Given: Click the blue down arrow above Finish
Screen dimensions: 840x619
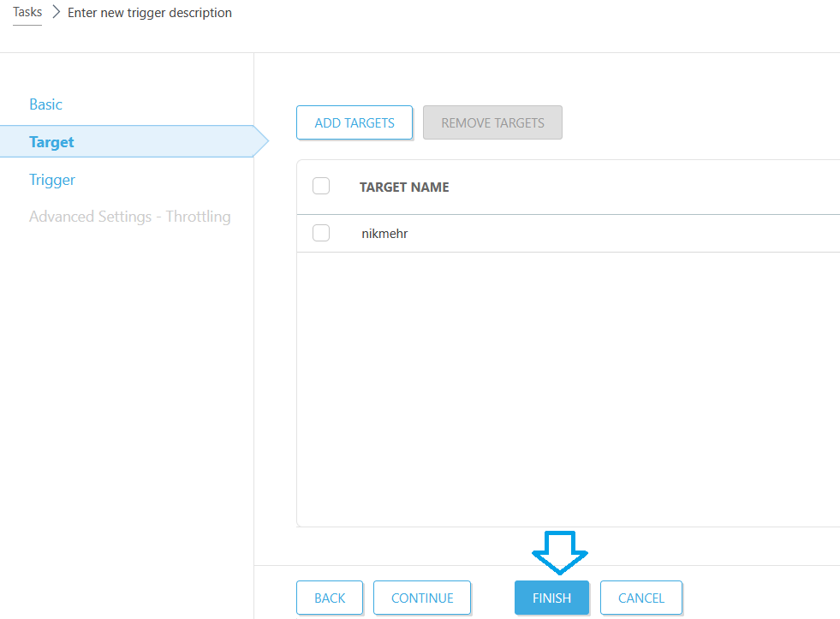Looking at the screenshot, I should tap(559, 551).
